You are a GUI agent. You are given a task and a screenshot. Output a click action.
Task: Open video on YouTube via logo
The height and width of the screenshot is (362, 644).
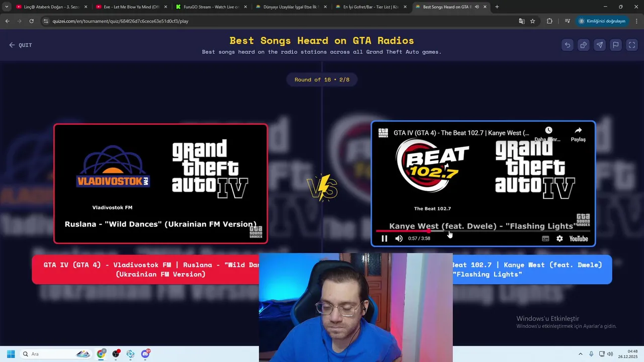tap(579, 239)
